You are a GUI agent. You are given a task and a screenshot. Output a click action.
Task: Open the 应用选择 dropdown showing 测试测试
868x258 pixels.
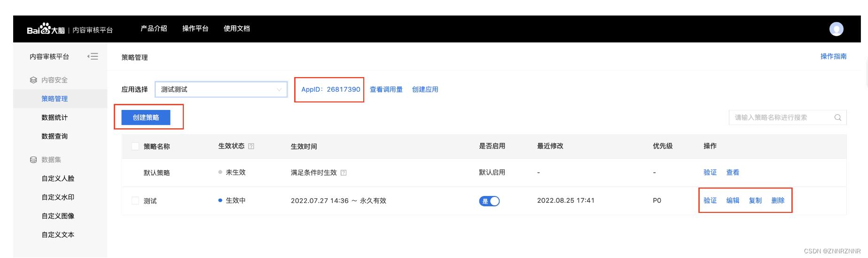[221, 89]
